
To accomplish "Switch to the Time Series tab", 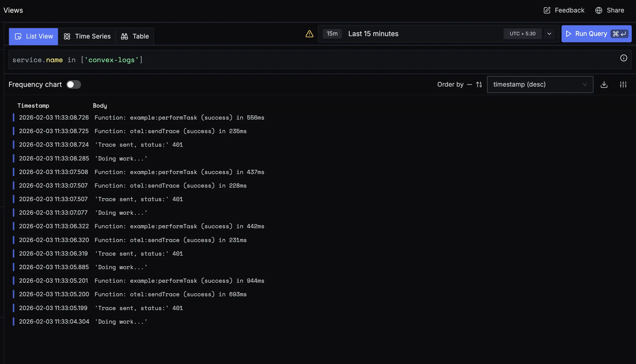I will coord(87,36).
